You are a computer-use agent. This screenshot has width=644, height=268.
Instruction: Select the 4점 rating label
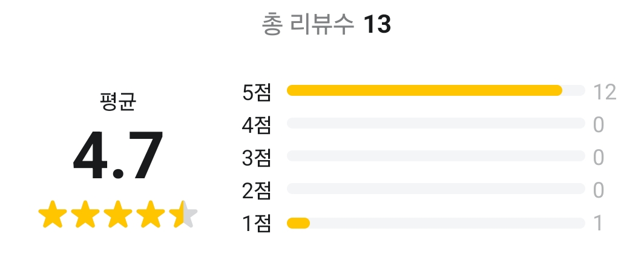pos(257,125)
